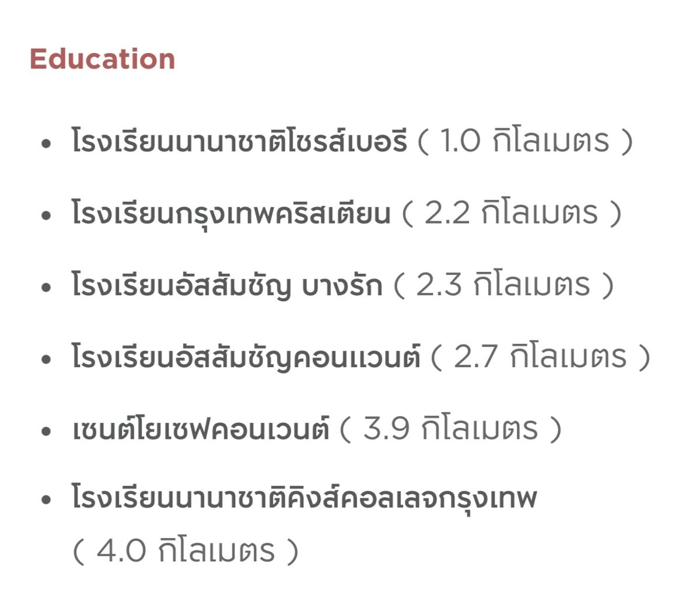Image resolution: width=700 pixels, height=611 pixels.
Task: Click the word บางรัก in Assumption entry
Action: [x=342, y=285]
